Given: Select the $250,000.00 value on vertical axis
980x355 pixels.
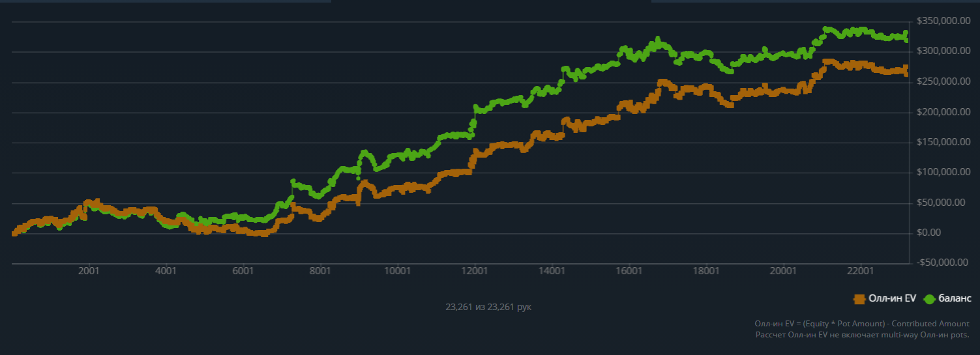Looking at the screenshot, I should point(941,81).
